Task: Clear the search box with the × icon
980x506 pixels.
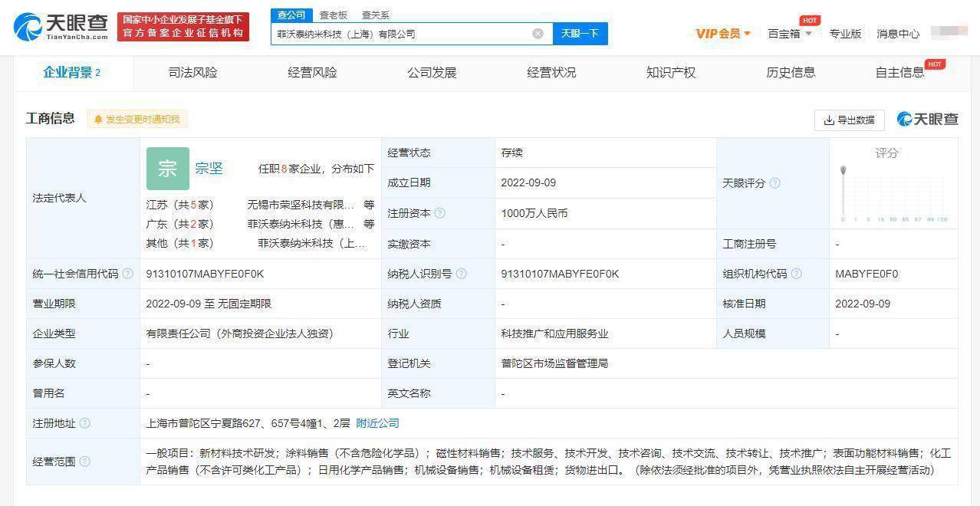Action: pos(538,33)
